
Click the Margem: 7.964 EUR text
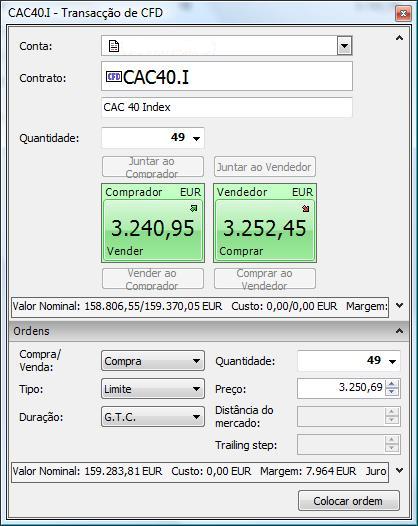pos(308,471)
